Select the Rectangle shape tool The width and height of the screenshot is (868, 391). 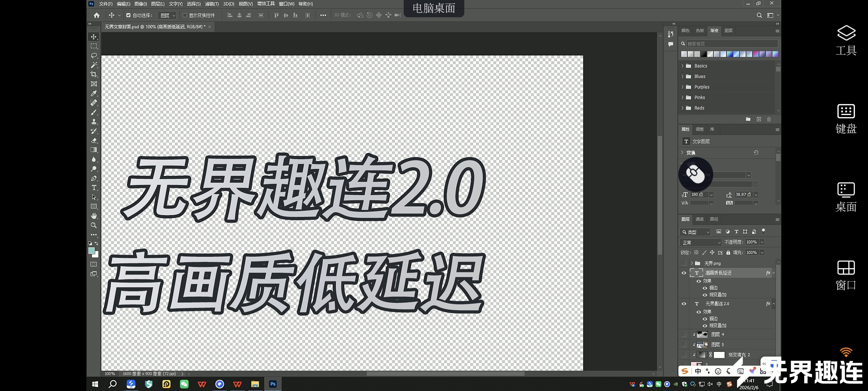[x=94, y=207]
